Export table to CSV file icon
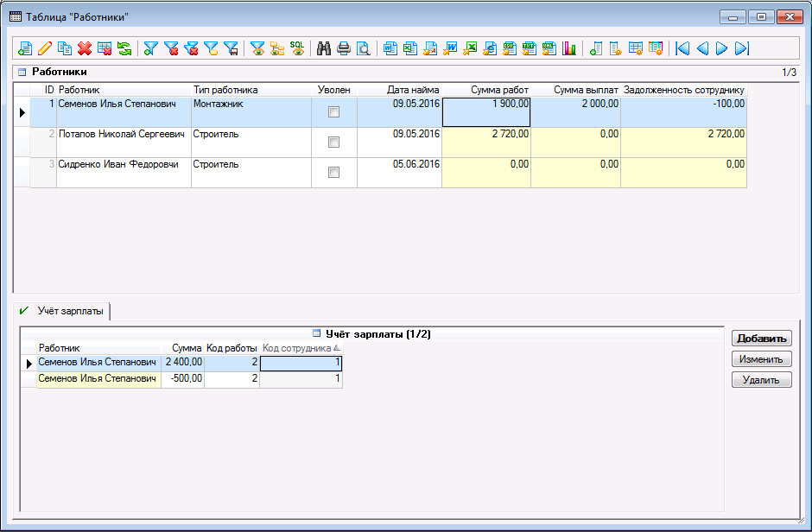 click(x=510, y=48)
